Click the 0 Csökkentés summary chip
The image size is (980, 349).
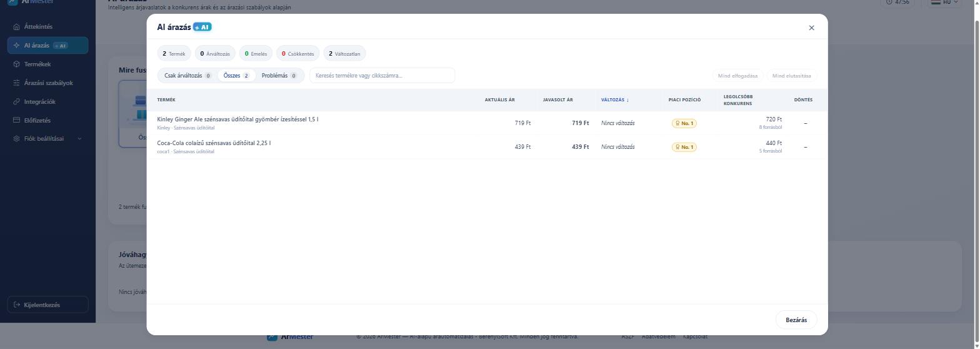[x=297, y=54]
